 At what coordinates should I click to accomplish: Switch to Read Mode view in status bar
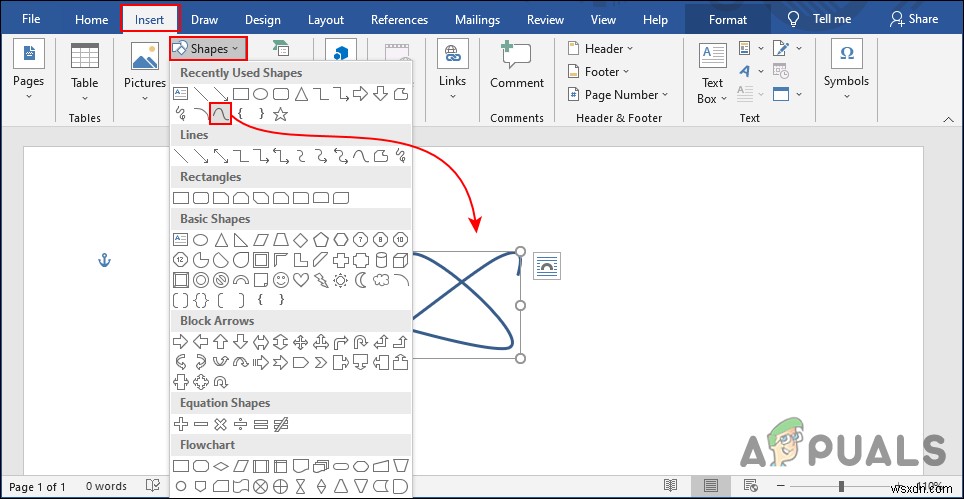click(x=671, y=485)
